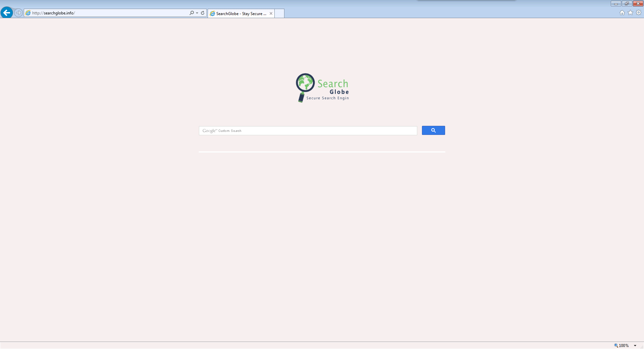
Task: Open the Tools gear menu
Action: point(639,13)
